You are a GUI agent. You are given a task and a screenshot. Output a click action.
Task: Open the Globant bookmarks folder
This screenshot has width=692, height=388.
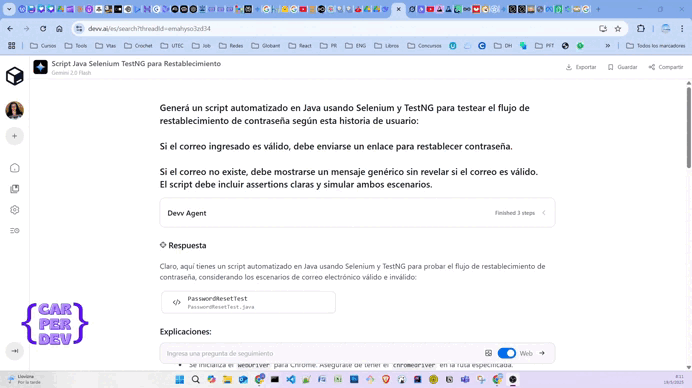click(x=266, y=45)
